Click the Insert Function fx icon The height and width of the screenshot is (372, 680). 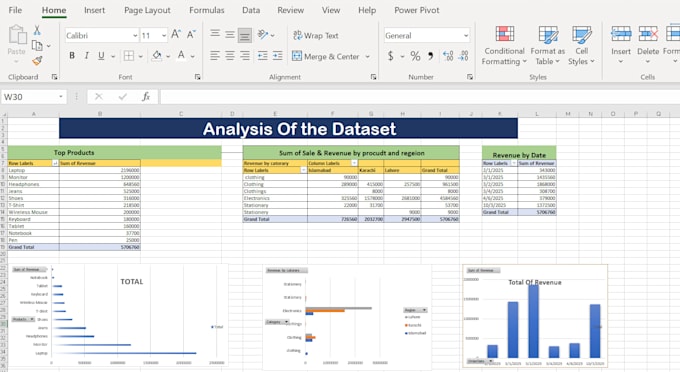tap(146, 97)
